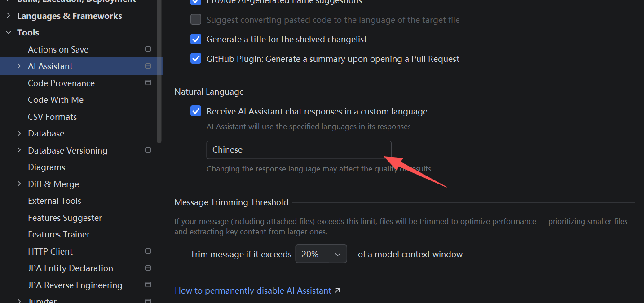Open How to permanently disable AI Assistant link
This screenshot has width=644, height=303.
pos(253,290)
